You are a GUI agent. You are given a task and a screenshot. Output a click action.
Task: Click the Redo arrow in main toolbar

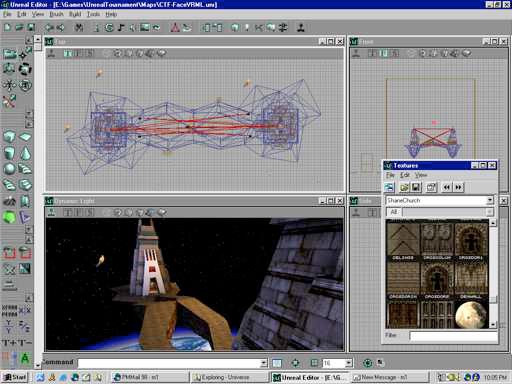pos(60,28)
